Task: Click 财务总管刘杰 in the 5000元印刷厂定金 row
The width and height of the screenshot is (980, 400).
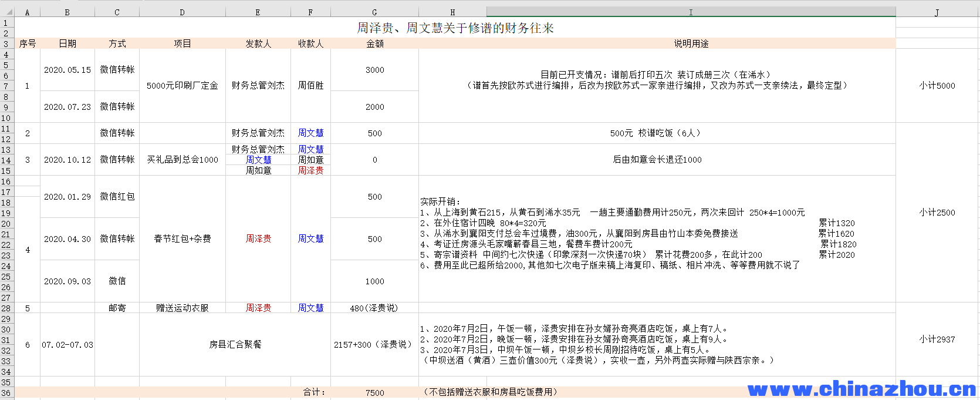Action: click(x=258, y=86)
